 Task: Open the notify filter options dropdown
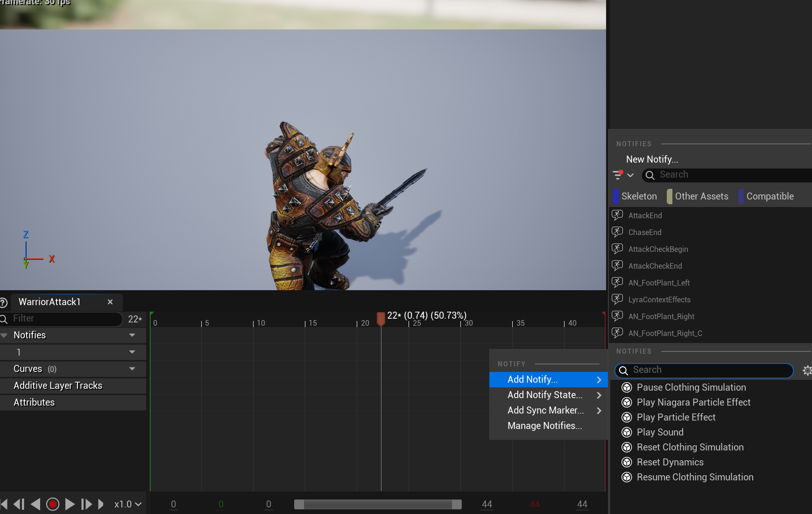[623, 175]
